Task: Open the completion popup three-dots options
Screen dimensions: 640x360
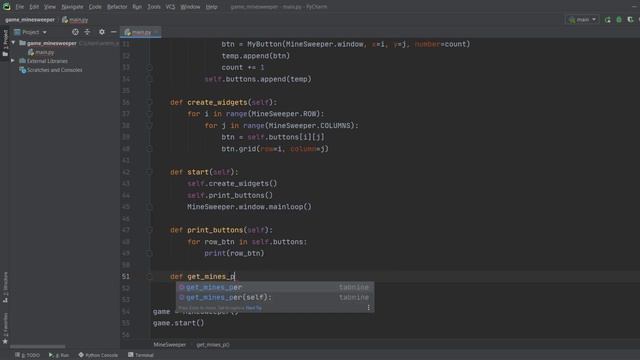Action: tap(369, 308)
